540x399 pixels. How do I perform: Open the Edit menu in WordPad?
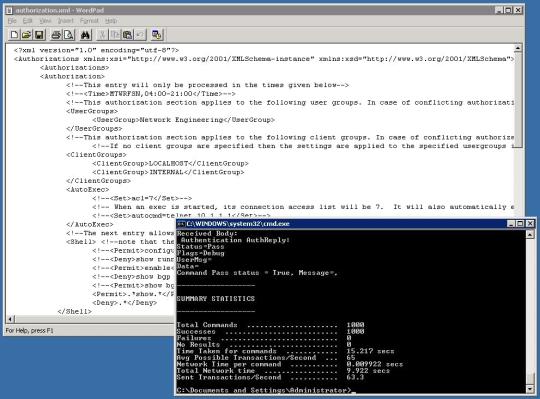click(27, 21)
